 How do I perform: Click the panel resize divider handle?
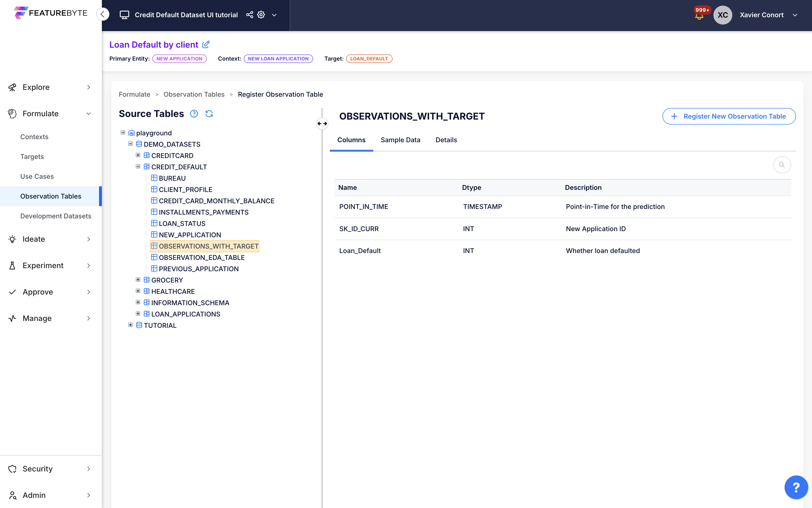pos(322,124)
